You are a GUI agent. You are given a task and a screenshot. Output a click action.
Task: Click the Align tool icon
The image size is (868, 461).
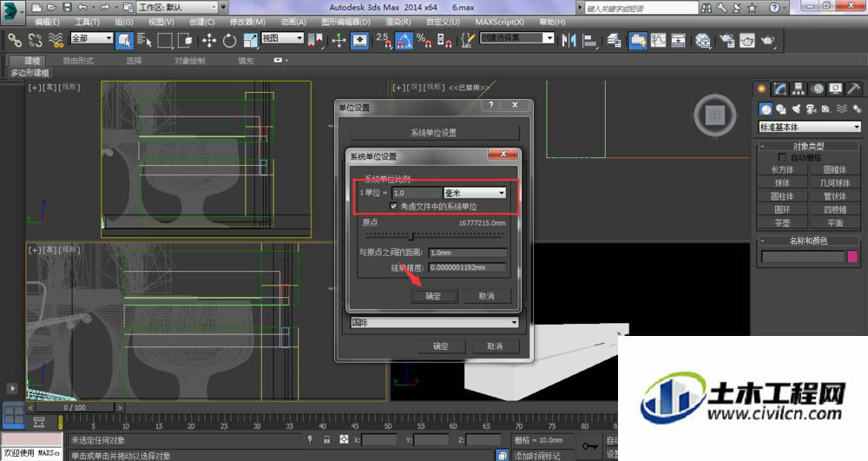click(x=590, y=41)
